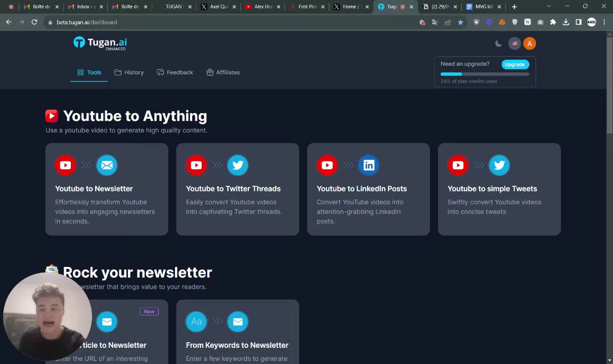Click the Aa keywords icon
The height and width of the screenshot is (364, 613).
click(x=196, y=322)
